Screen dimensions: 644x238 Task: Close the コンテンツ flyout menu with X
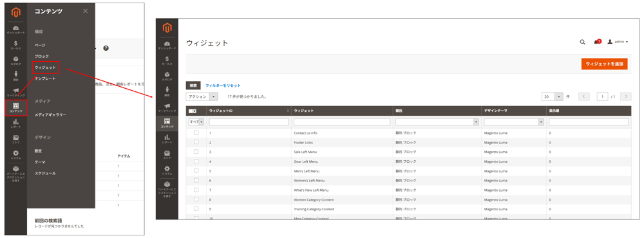tap(85, 11)
